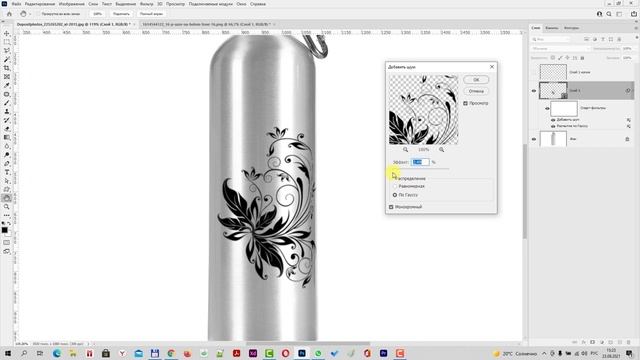The width and height of the screenshot is (640, 360).
Task: Toggle the Просмотр preview checkbox
Action: (x=465, y=103)
